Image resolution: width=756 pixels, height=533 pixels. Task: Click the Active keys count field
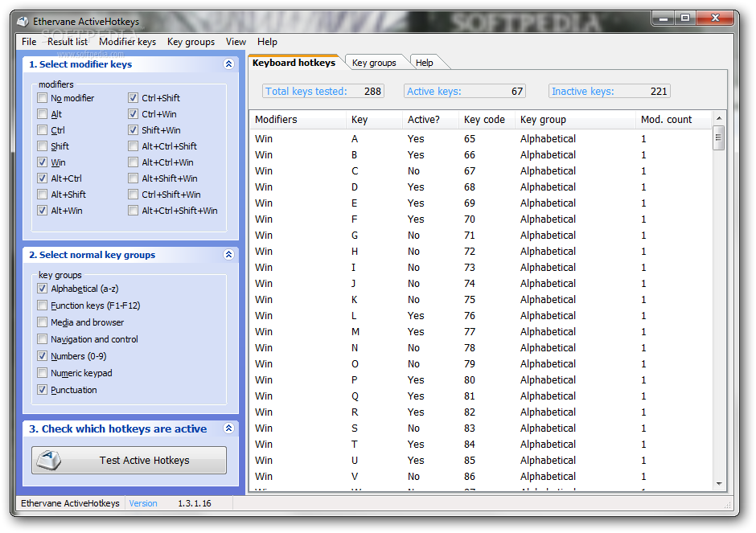[x=465, y=91]
